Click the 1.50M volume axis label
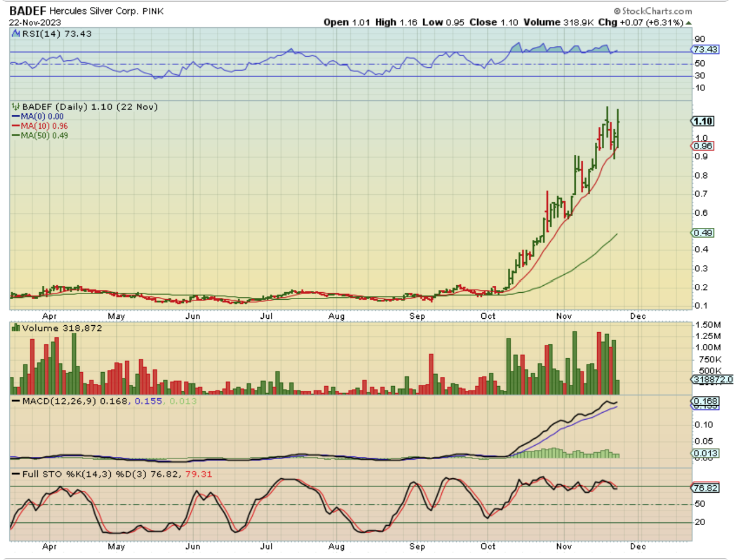Viewport: 734px width, 560px height. tap(708, 325)
